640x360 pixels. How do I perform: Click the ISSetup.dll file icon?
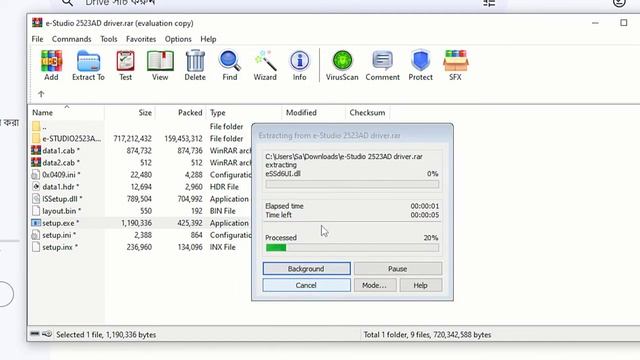pyautogui.click(x=36, y=199)
